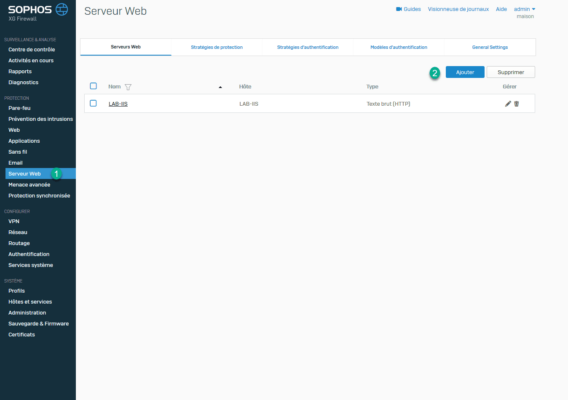Tick the checkbox for LAB-IIS row
Viewport: 568px width, 400px height.
pyautogui.click(x=93, y=103)
